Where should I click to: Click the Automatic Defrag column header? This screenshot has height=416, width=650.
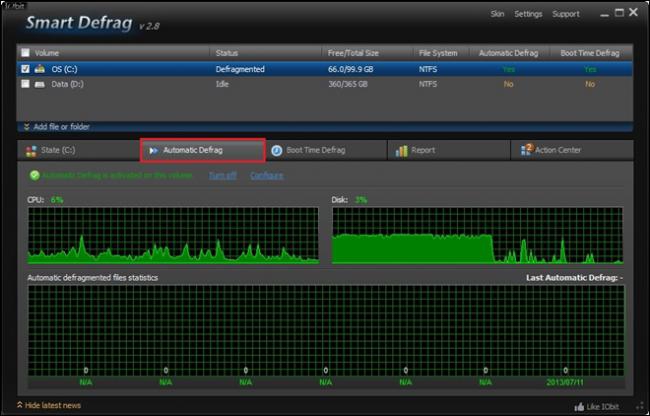coord(508,53)
